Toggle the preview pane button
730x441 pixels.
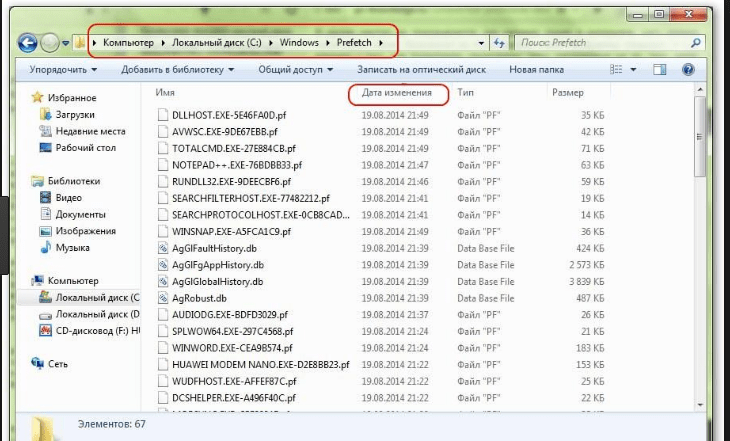click(x=660, y=70)
